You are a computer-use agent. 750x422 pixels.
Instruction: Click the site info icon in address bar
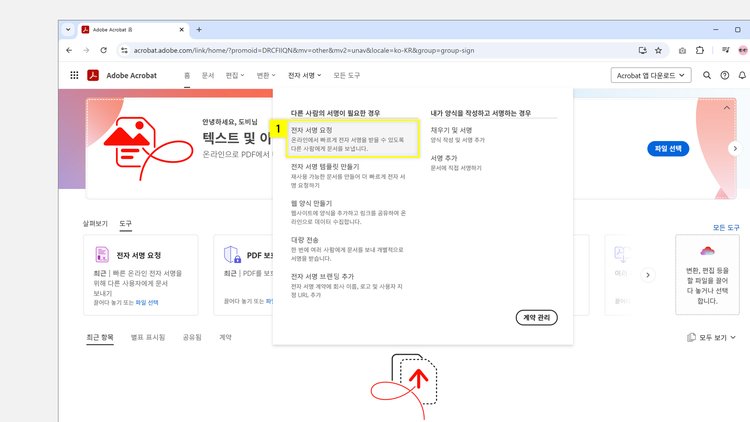124,50
